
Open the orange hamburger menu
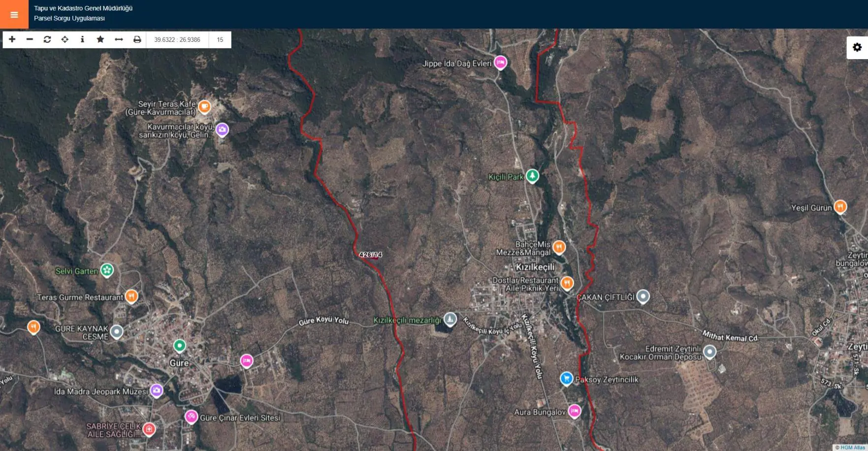click(x=14, y=14)
